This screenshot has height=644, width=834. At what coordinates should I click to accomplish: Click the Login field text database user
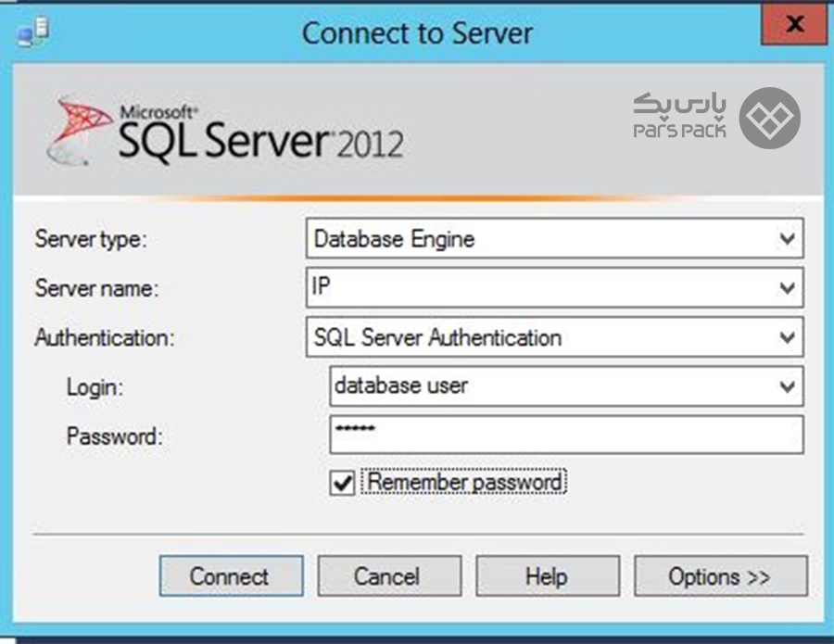pyautogui.click(x=401, y=385)
